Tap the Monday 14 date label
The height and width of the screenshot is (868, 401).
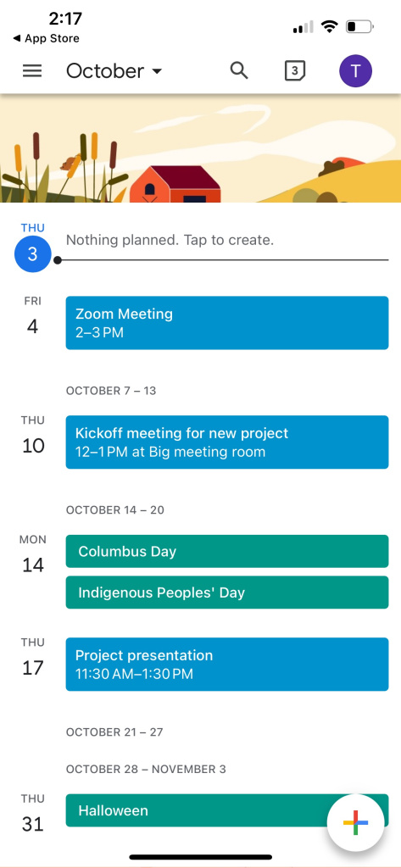click(33, 556)
